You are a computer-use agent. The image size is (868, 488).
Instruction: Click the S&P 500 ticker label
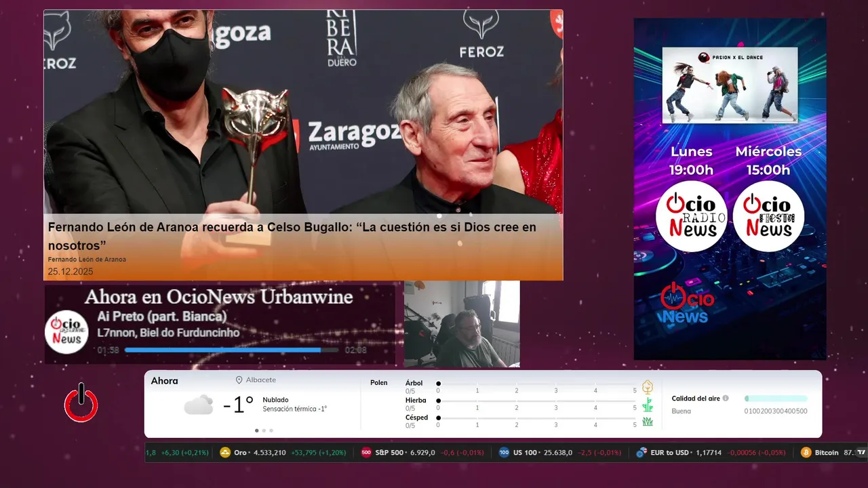coord(391,452)
